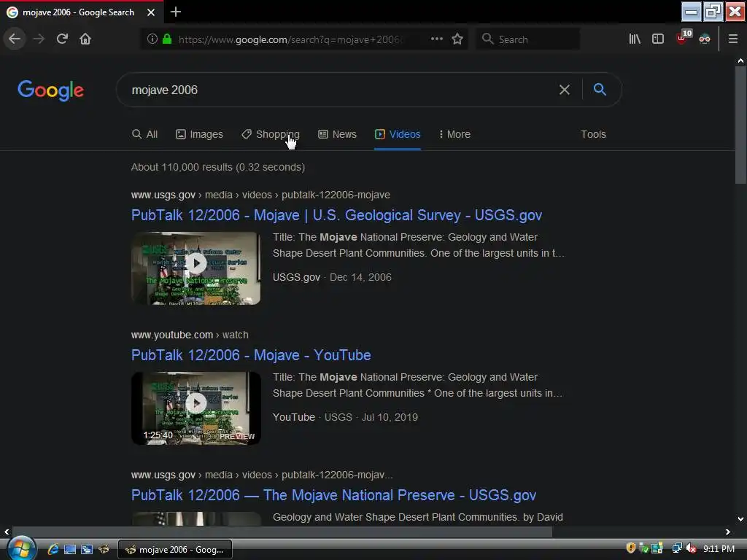Open PubTalk 12/2006 - Mojave - YouTube result
747x560 pixels.
[251, 355]
